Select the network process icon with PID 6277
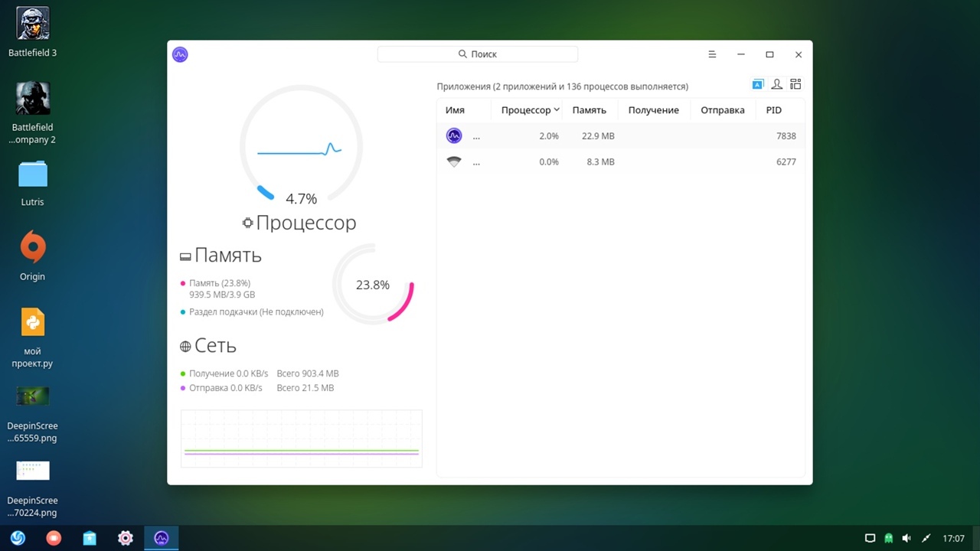The height and width of the screenshot is (551, 980). coord(454,161)
